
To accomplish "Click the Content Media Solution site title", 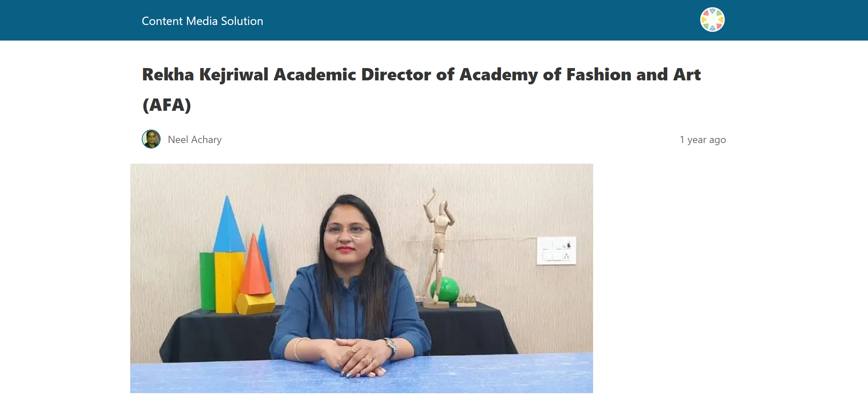I will tap(202, 21).
